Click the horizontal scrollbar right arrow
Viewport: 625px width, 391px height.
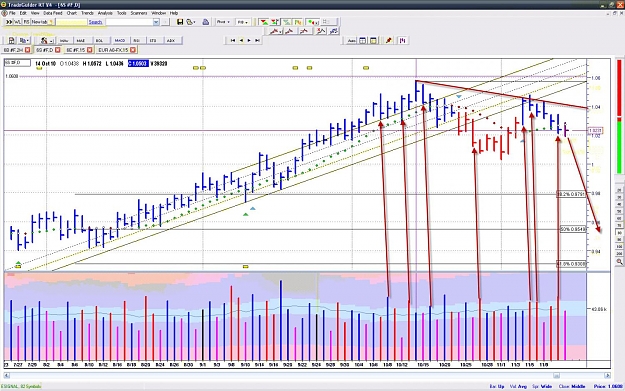(x=607, y=375)
